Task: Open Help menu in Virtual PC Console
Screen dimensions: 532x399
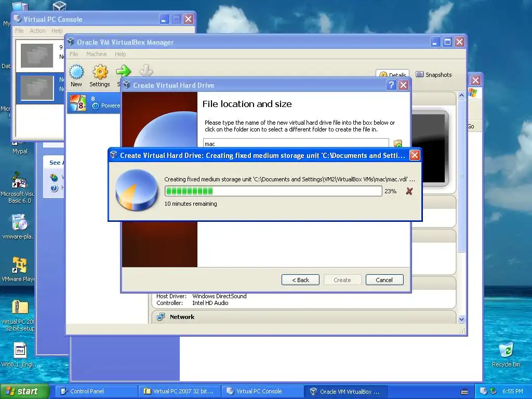Action: (x=57, y=31)
